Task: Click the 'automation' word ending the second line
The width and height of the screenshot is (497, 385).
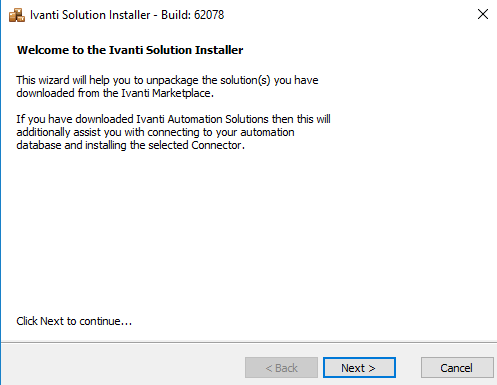Action: [x=267, y=132]
